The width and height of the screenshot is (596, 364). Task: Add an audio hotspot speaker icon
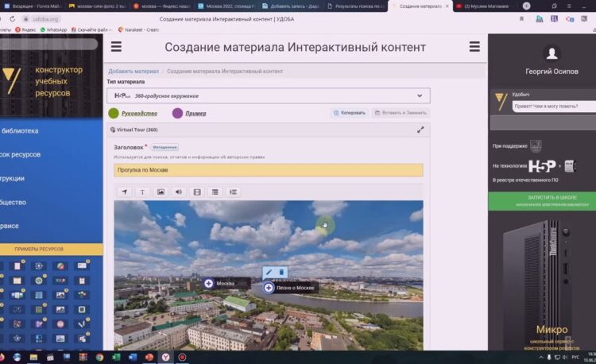coord(179,192)
